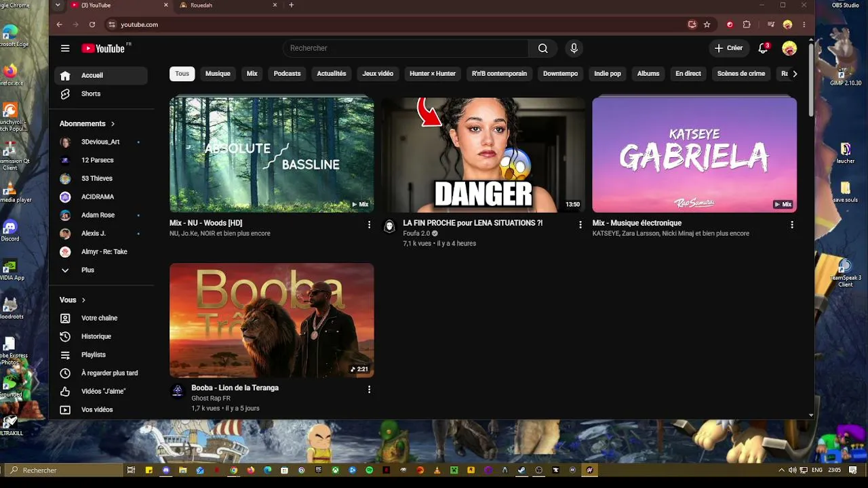This screenshot has height=488, width=868.
Task: Open the Almyr - Re: Take subscription
Action: pyautogui.click(x=101, y=251)
